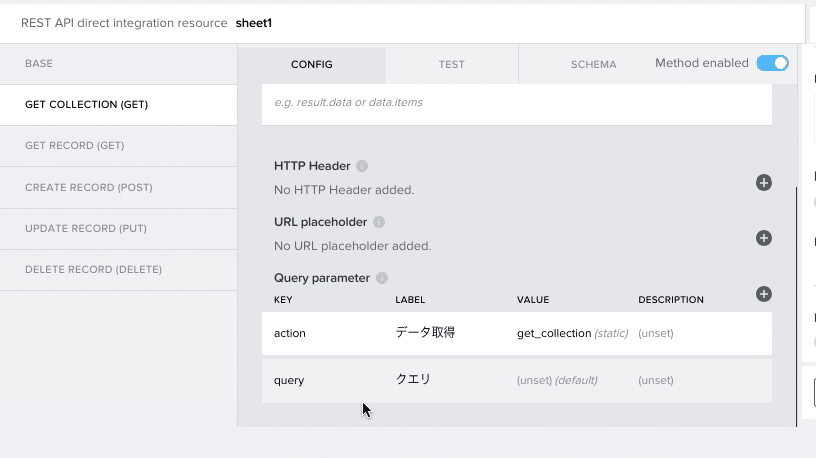Viewport: 816px width, 458px height.
Task: Add a new HTTP Header with plus icon
Action: click(x=763, y=183)
